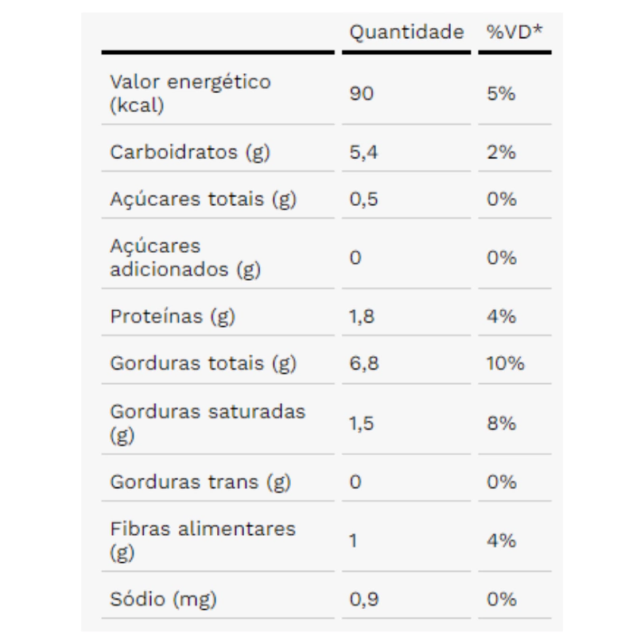Select the Valor energético (kcal) row label

pos(190,93)
